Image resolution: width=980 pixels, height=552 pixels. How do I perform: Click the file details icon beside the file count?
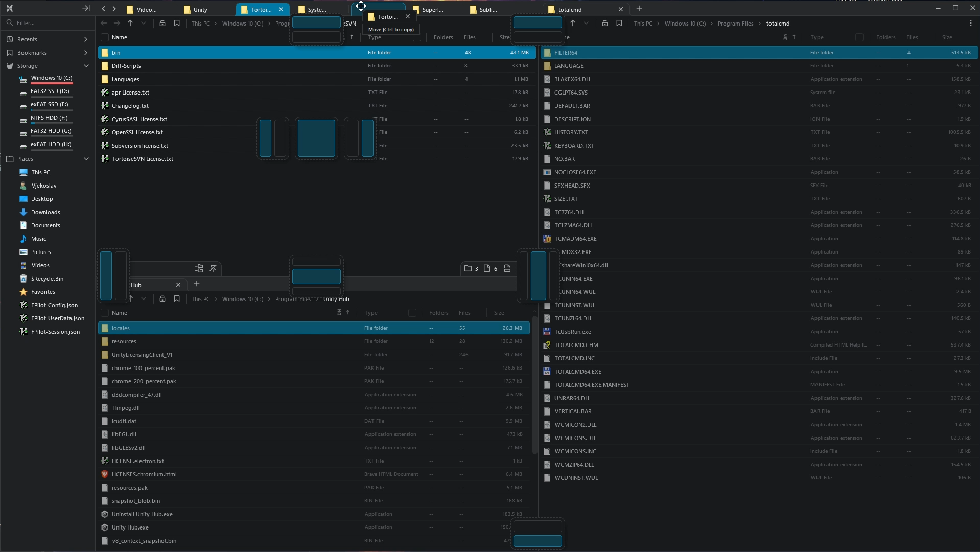coord(507,268)
